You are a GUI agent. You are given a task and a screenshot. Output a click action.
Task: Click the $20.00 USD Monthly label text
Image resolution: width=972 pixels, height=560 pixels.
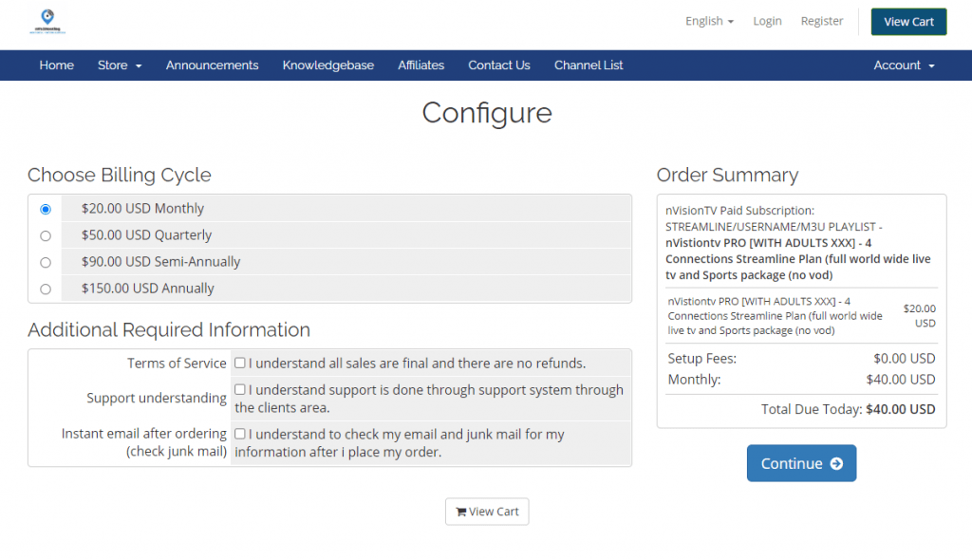[x=142, y=209]
